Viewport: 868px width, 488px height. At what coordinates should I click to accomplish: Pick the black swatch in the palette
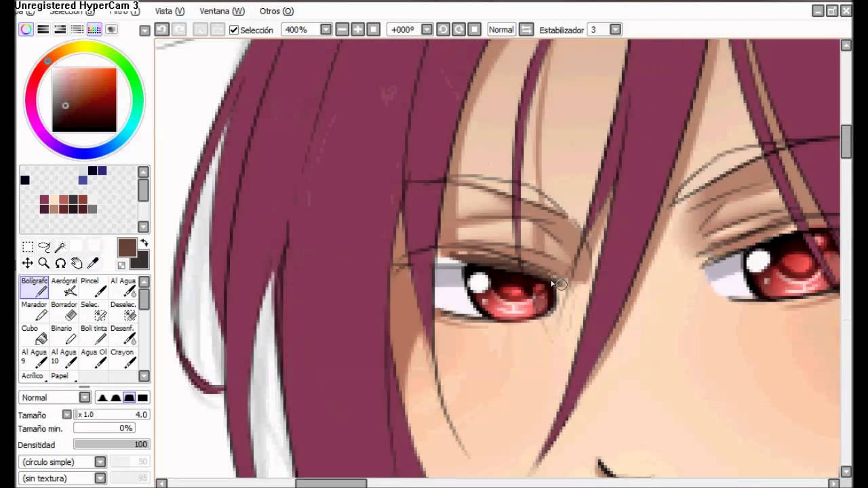(25, 180)
